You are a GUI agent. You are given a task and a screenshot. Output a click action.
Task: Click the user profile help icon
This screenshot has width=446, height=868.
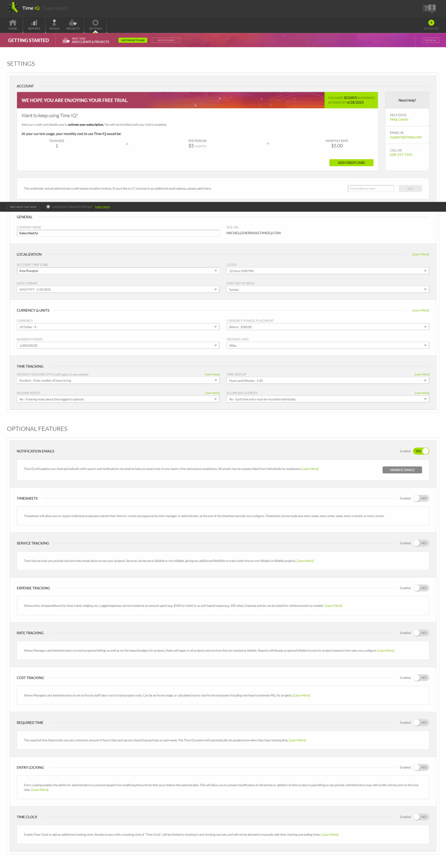coord(429,8)
